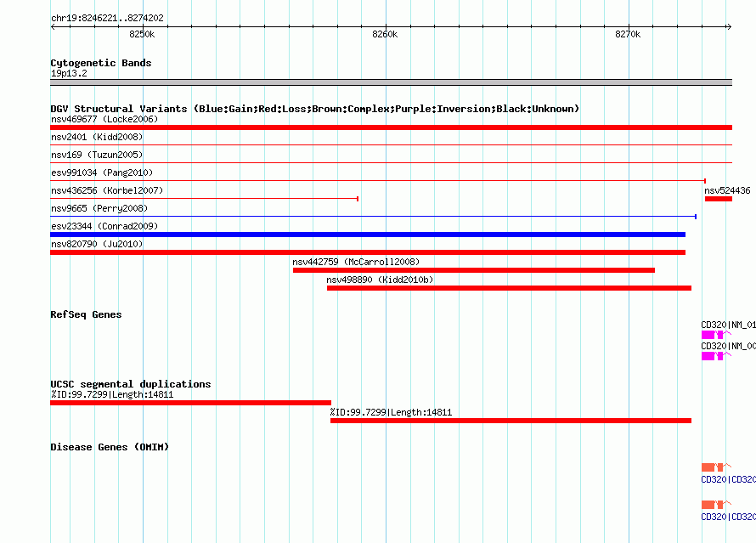Select the red nsv498890 variant bar

[x=509, y=288]
